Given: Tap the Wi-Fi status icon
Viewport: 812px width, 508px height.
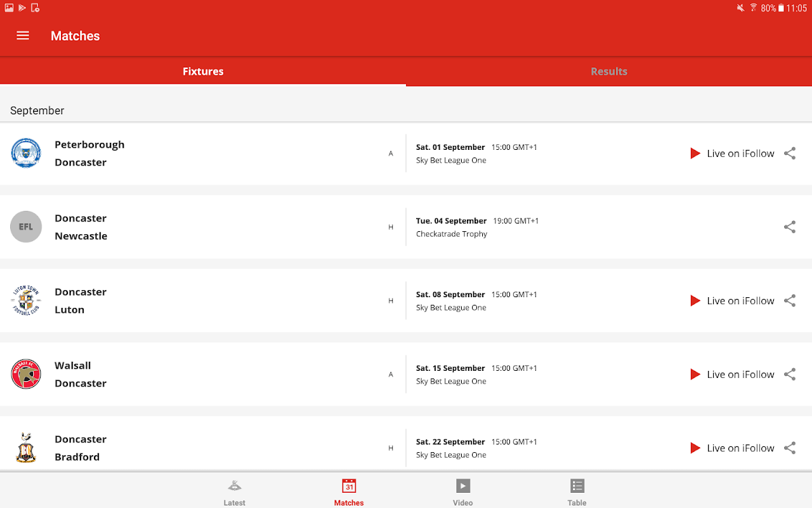Looking at the screenshot, I should (754, 8).
